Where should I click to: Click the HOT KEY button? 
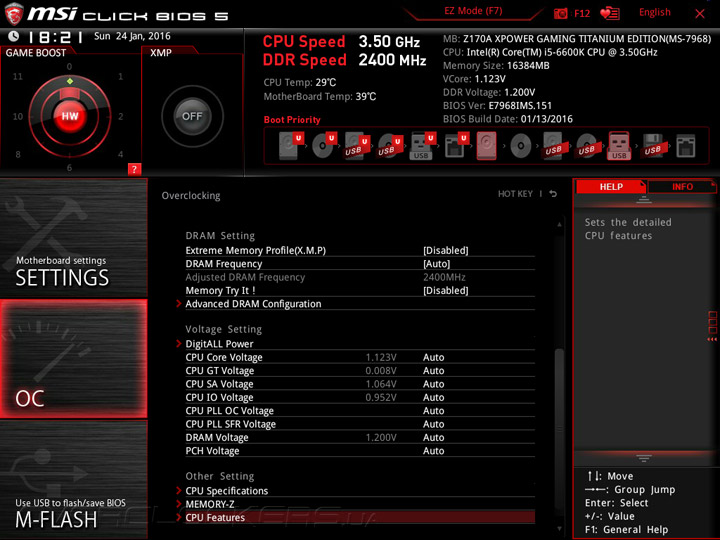coord(515,194)
